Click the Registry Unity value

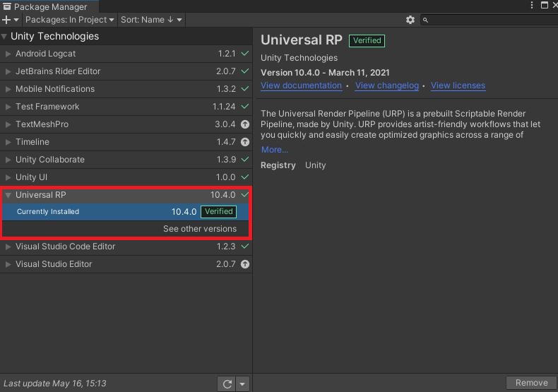(315, 165)
